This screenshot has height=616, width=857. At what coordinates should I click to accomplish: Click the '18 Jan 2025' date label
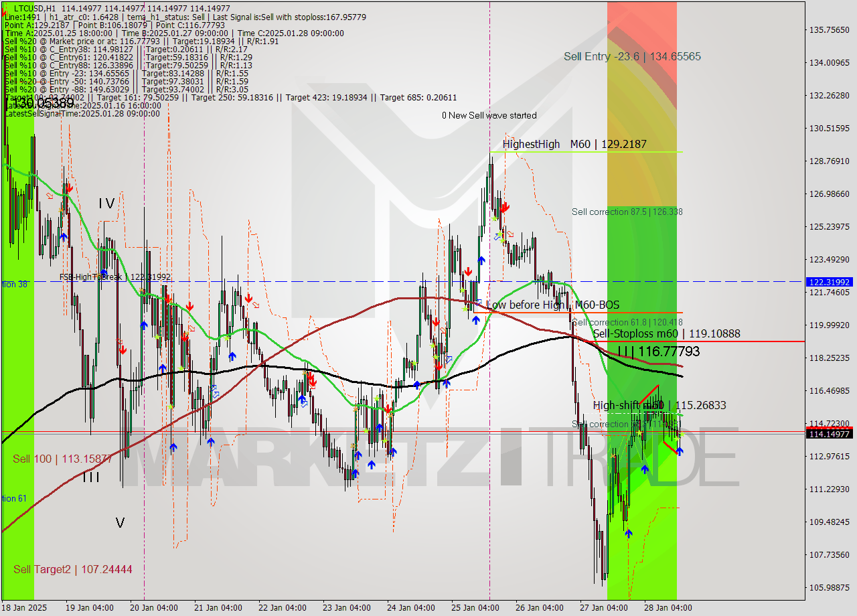[25, 608]
